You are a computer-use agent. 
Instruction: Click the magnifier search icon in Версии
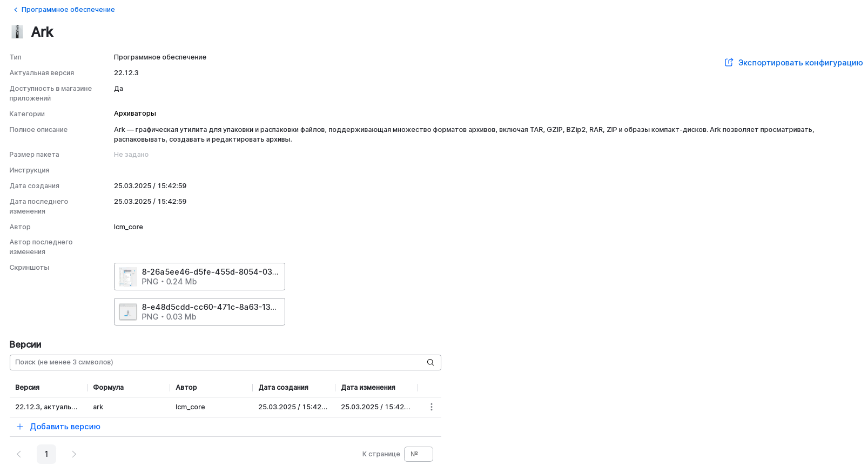[x=430, y=362]
